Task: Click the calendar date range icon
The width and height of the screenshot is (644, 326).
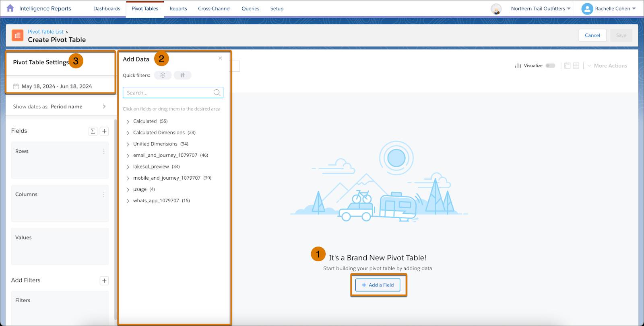Action: 16,86
